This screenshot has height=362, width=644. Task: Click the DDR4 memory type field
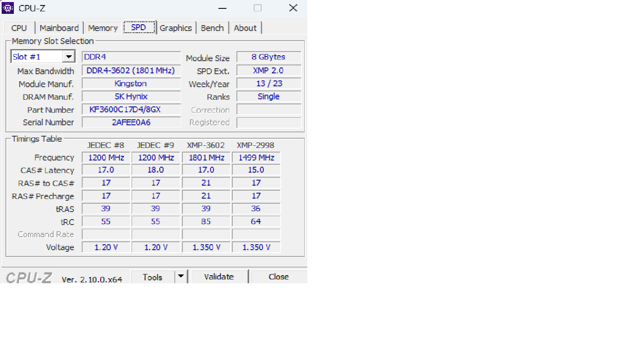[x=131, y=57]
